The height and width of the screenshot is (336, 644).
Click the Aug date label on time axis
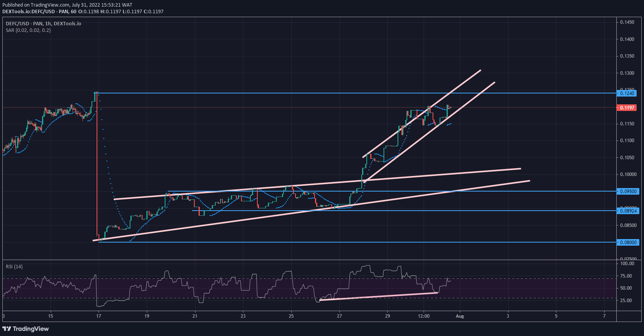[x=460, y=316]
